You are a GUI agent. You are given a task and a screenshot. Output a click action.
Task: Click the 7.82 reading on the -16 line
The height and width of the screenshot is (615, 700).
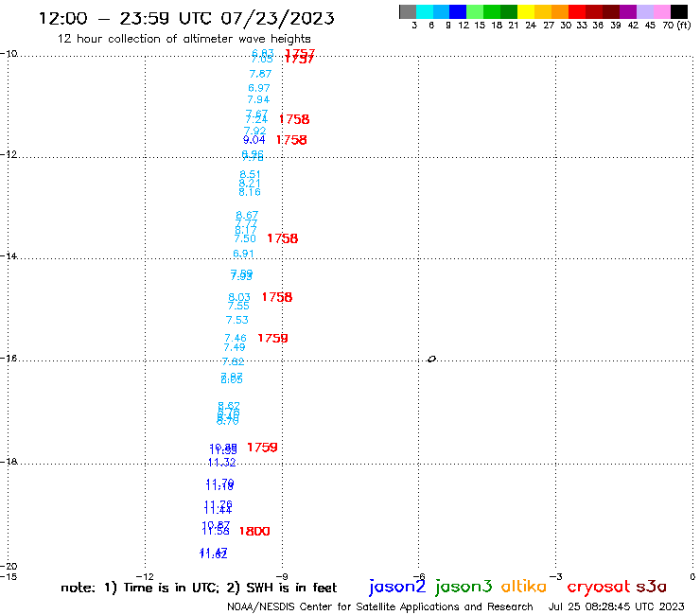(233, 361)
